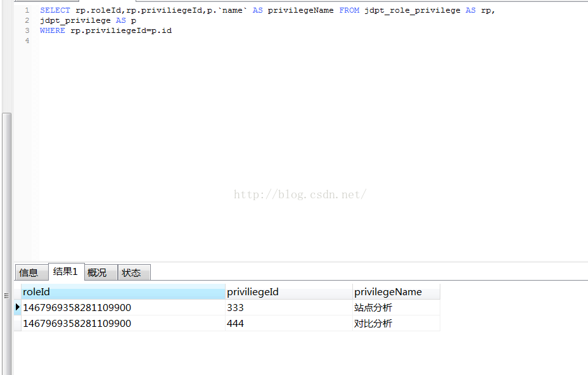Select roleId cell in the 333 row
The image size is (588, 375).
click(123, 307)
